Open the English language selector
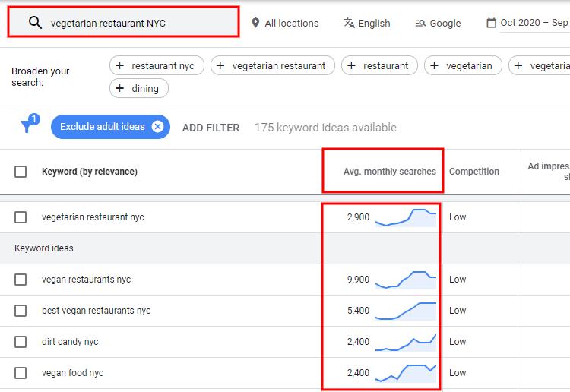Image resolution: width=570 pixels, height=392 pixels. pos(366,24)
